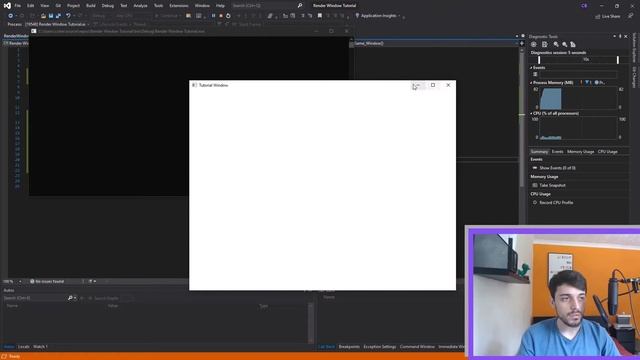Click the No issues found indicator
This screenshot has height=360, width=640.
(x=47, y=281)
